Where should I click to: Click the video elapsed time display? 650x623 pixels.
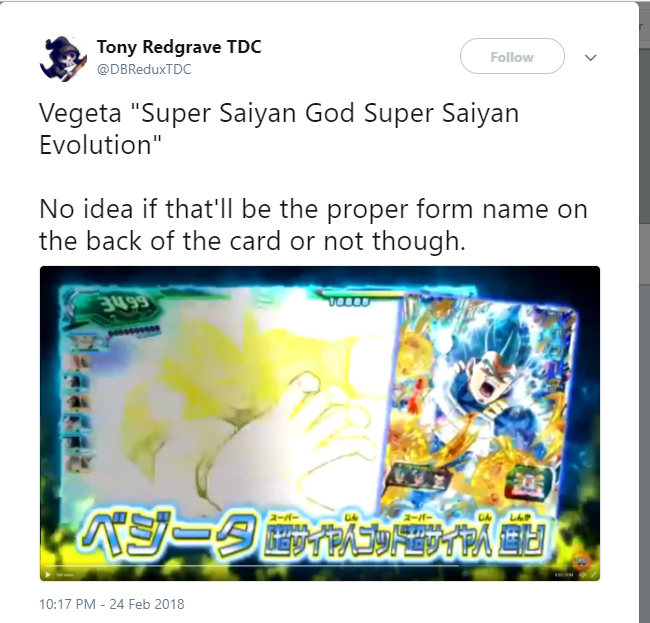564,575
